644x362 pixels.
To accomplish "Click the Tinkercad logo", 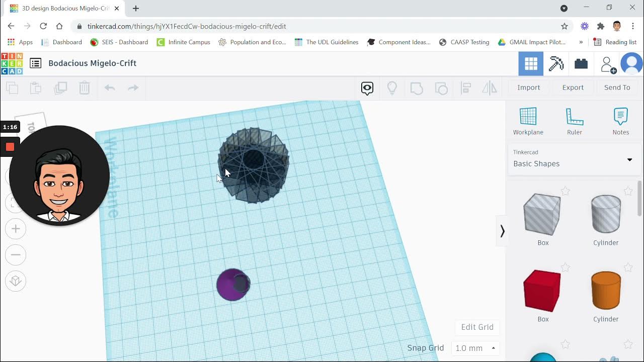I will click(12, 63).
